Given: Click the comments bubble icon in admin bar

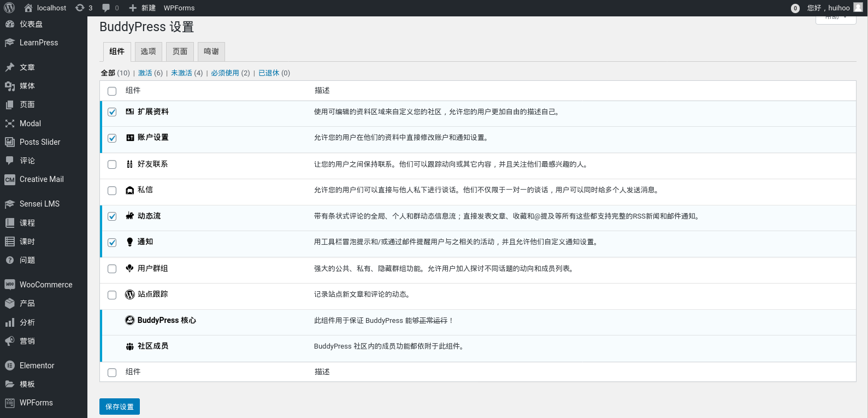Looking at the screenshot, I should (x=106, y=8).
